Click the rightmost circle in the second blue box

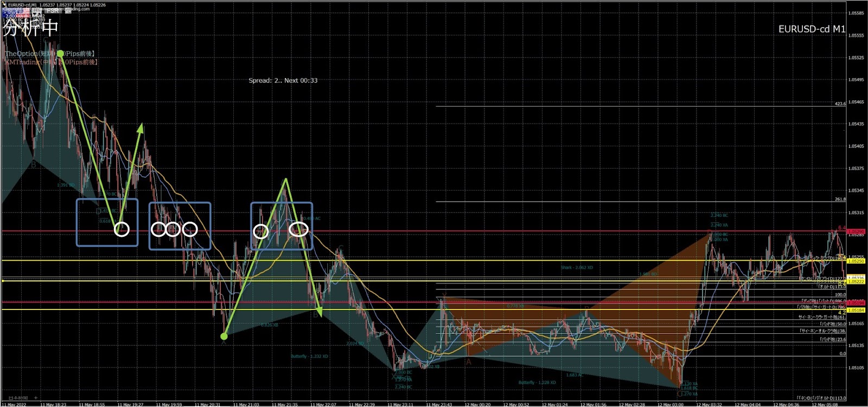tap(190, 229)
